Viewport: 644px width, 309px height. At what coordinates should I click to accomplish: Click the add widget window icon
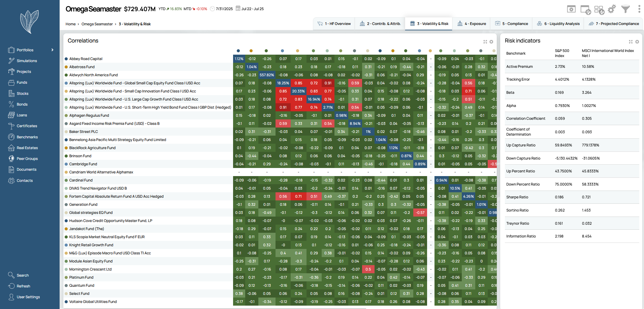pos(585,10)
